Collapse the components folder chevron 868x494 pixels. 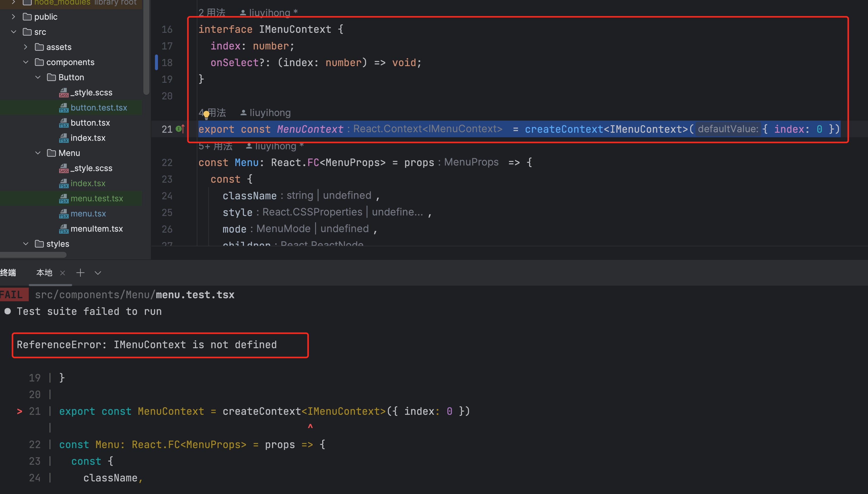click(x=26, y=62)
